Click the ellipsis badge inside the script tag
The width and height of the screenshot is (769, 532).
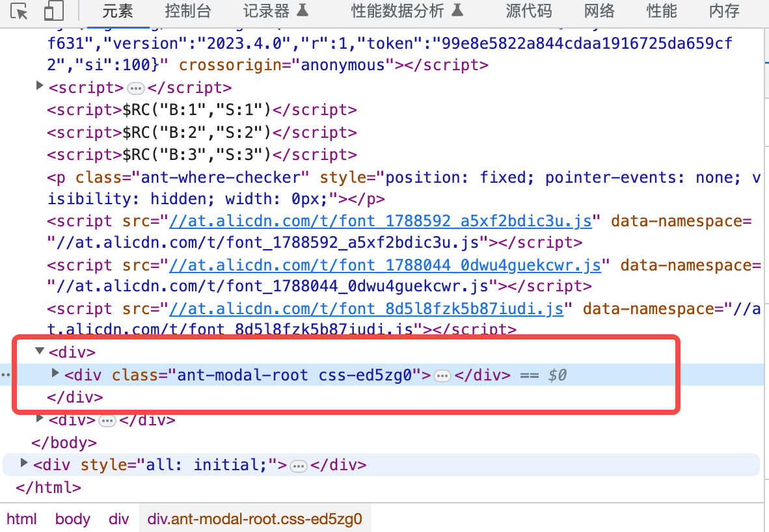pyautogui.click(x=136, y=88)
